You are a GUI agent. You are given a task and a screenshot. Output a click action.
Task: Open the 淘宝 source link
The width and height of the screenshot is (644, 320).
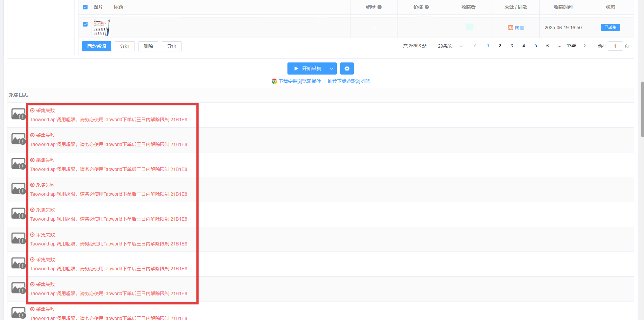519,28
